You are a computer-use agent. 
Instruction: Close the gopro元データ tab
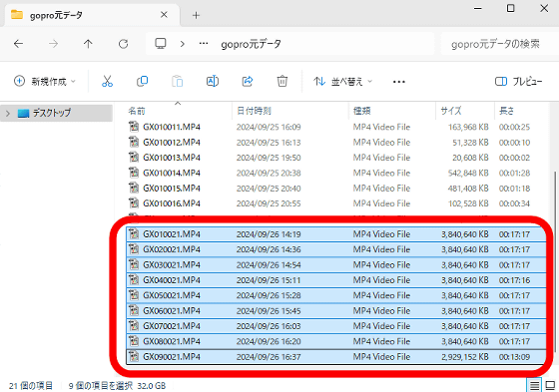[164, 15]
